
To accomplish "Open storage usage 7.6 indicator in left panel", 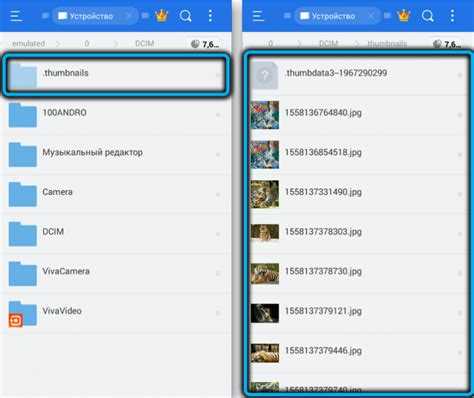I will [205, 44].
